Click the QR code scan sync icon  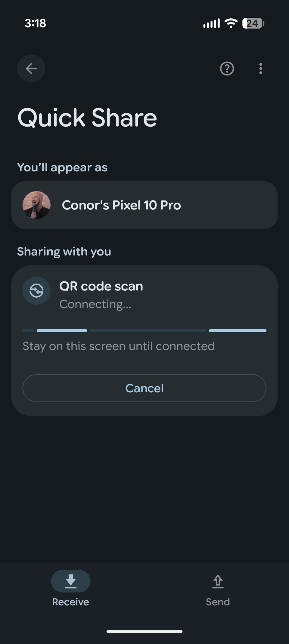[x=36, y=291]
